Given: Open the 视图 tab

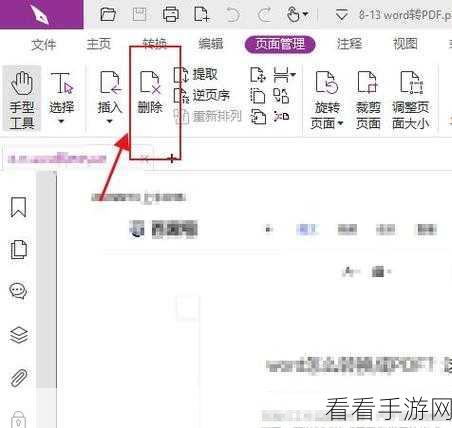Looking at the screenshot, I should click(405, 44).
